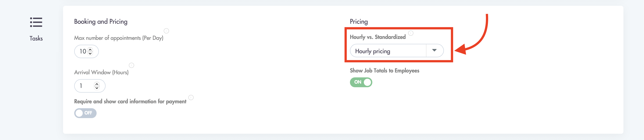Focus the Arrival Window hours field
Viewport: 644px width, 140px height.
point(90,86)
